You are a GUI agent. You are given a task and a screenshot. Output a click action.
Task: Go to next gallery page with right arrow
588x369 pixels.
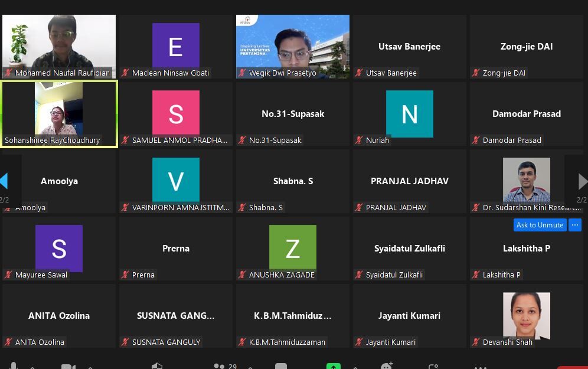(582, 181)
